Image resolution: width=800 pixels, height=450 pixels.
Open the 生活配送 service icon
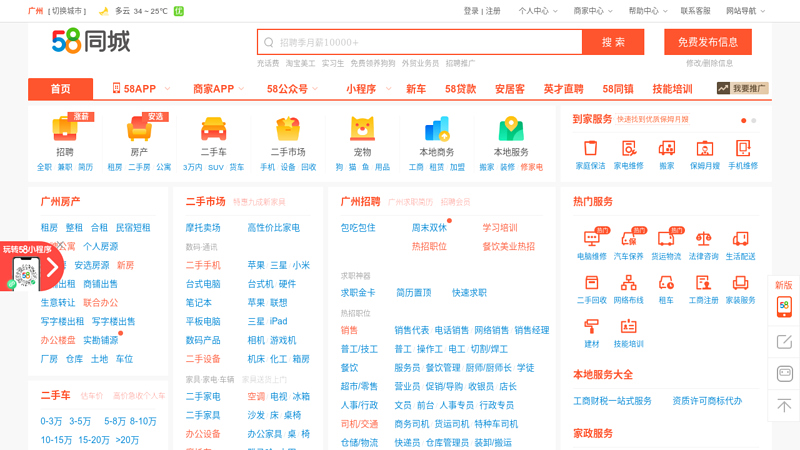(x=741, y=238)
